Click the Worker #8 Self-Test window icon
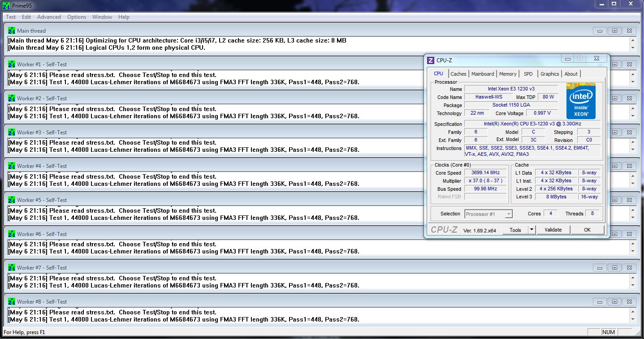The image size is (644, 339). tap(12, 301)
